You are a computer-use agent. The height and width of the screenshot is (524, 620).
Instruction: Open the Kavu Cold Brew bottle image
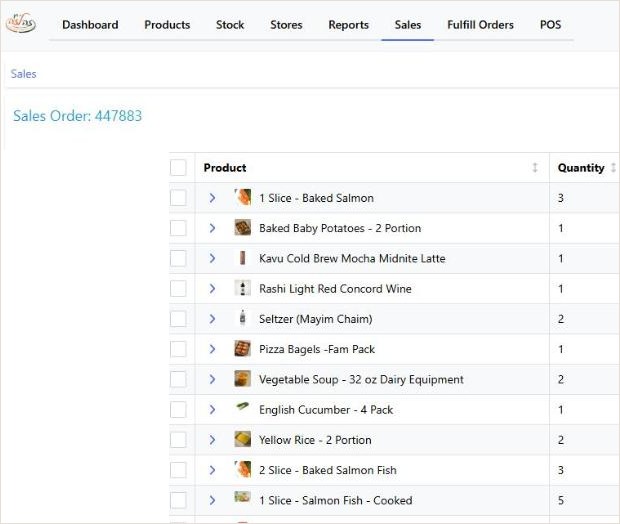243,258
